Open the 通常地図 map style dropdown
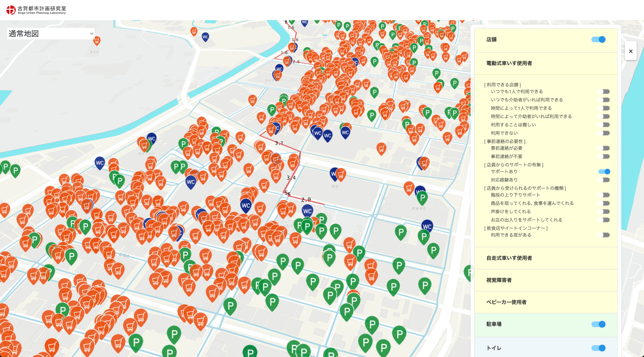 (51, 34)
